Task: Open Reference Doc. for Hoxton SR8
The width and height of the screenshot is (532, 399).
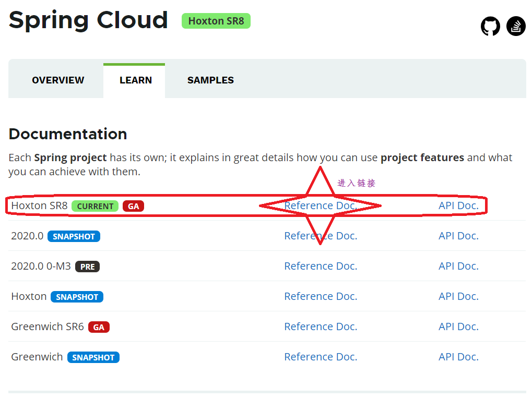Action: tap(321, 205)
